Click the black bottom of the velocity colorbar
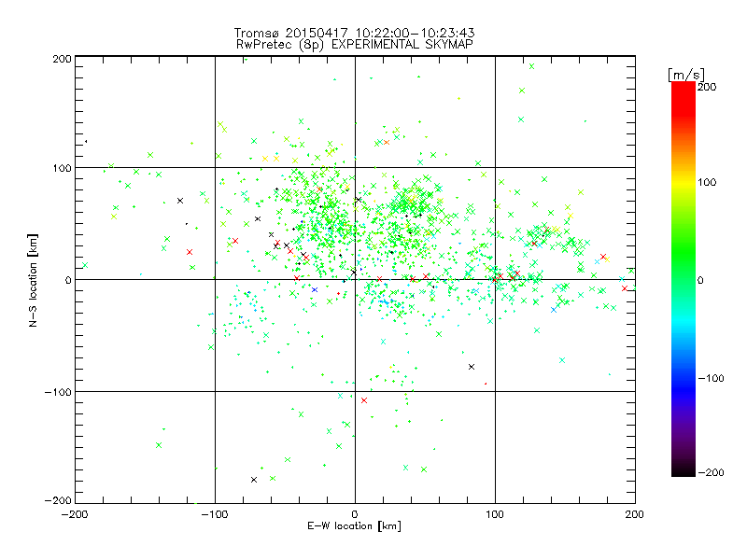The height and width of the screenshot is (560, 747). [684, 469]
